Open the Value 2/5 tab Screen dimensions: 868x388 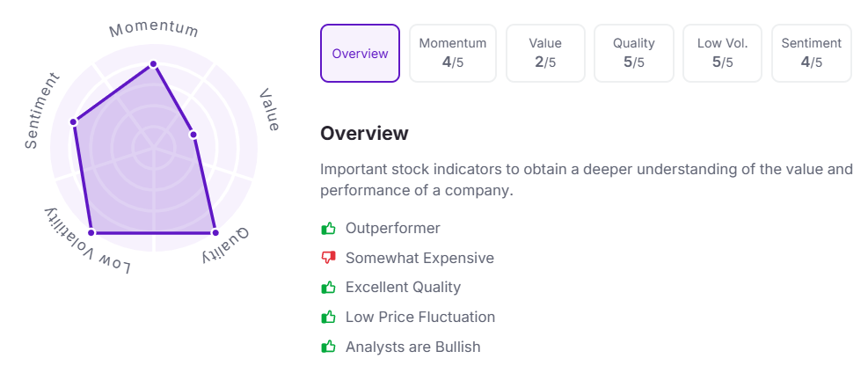tap(545, 54)
